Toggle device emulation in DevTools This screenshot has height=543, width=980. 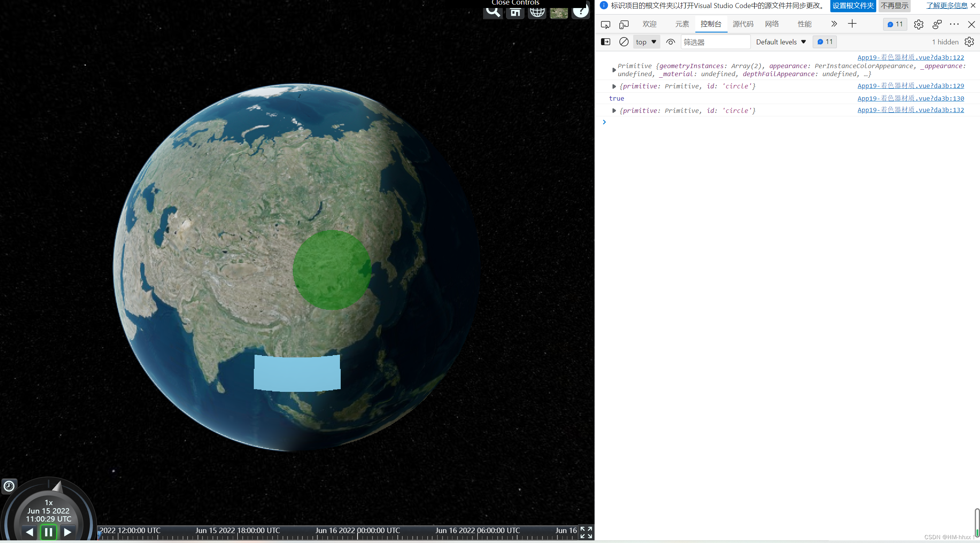(x=624, y=24)
